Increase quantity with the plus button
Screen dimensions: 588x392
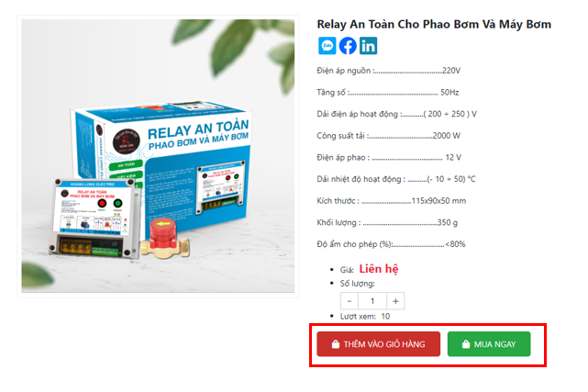click(395, 301)
